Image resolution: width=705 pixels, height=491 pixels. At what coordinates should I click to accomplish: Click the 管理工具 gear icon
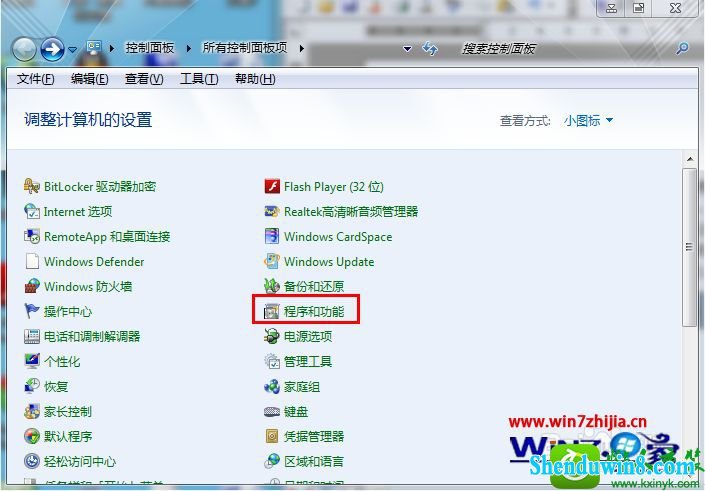point(272,361)
